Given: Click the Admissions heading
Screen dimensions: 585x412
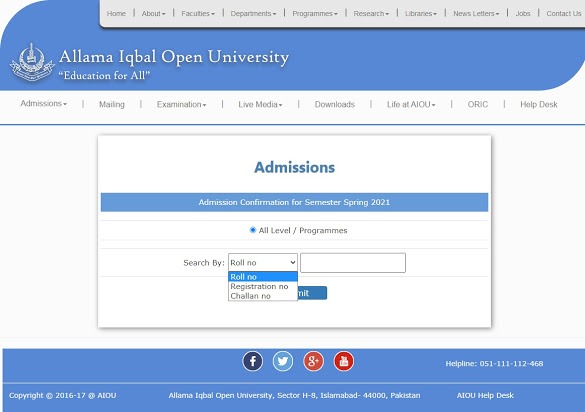Looking at the screenshot, I should tap(294, 167).
